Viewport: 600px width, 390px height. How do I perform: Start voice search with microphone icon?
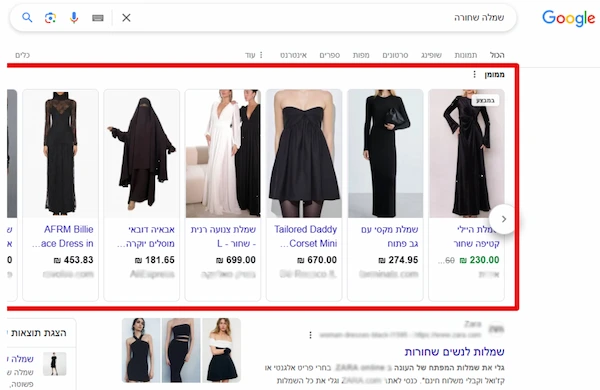tap(74, 17)
